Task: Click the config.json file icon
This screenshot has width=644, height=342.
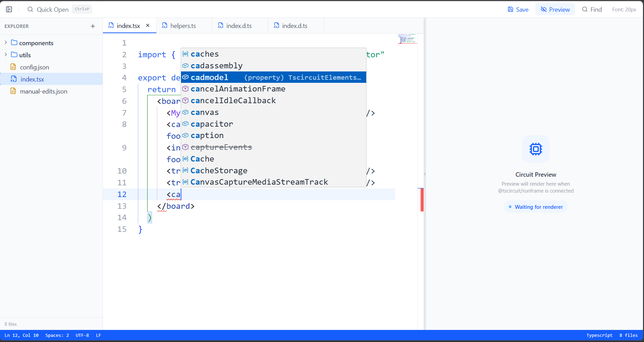Action: coord(13,67)
